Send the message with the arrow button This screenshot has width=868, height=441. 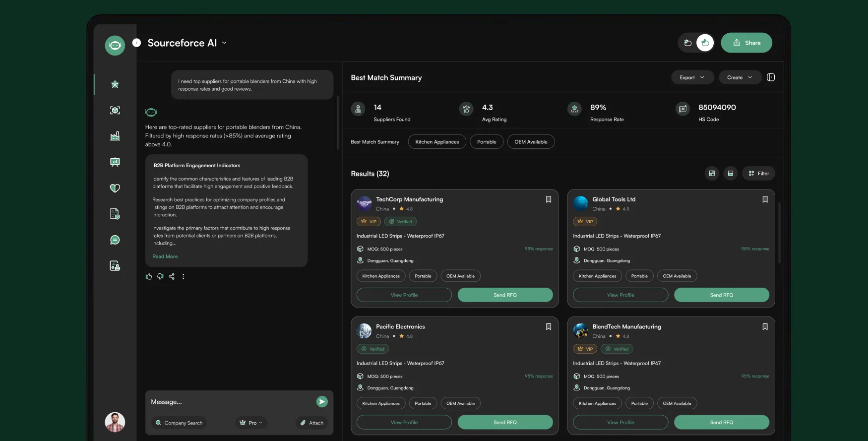pyautogui.click(x=322, y=402)
